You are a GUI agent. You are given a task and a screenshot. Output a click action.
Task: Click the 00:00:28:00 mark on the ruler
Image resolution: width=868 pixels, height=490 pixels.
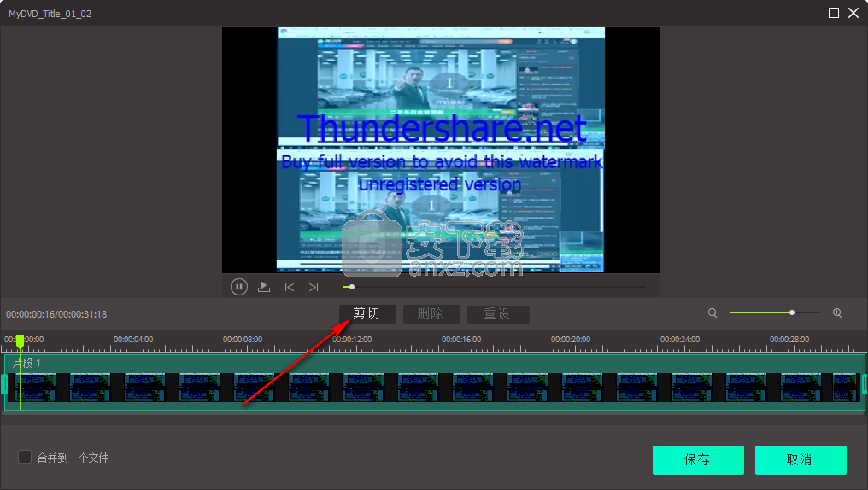click(x=789, y=340)
